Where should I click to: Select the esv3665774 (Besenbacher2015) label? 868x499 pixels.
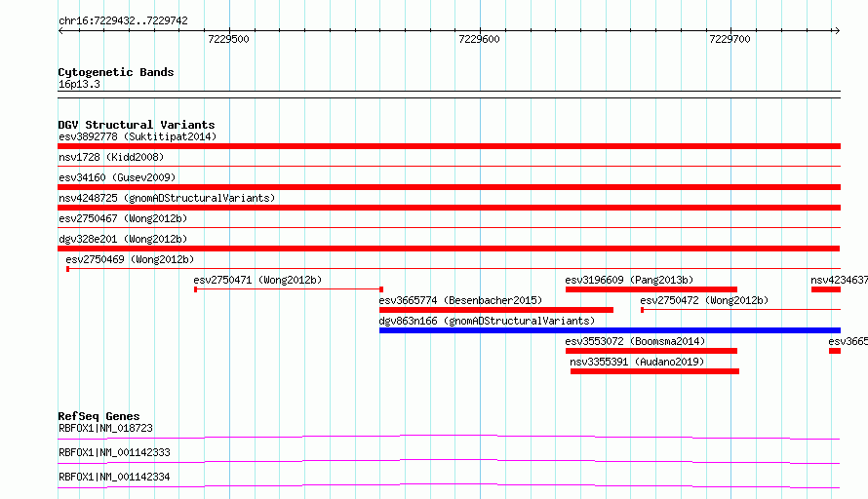pyautogui.click(x=460, y=300)
